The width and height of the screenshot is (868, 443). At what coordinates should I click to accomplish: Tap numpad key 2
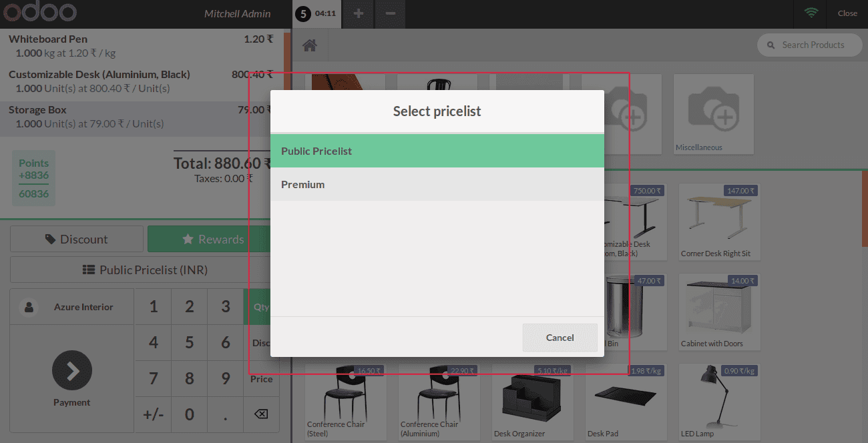190,307
